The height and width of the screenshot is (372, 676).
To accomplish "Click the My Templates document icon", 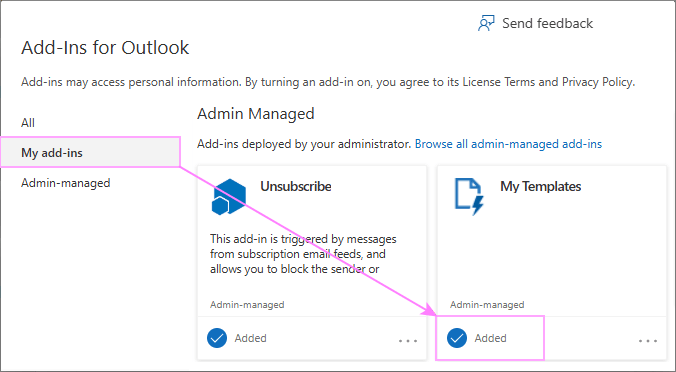I will (x=469, y=197).
